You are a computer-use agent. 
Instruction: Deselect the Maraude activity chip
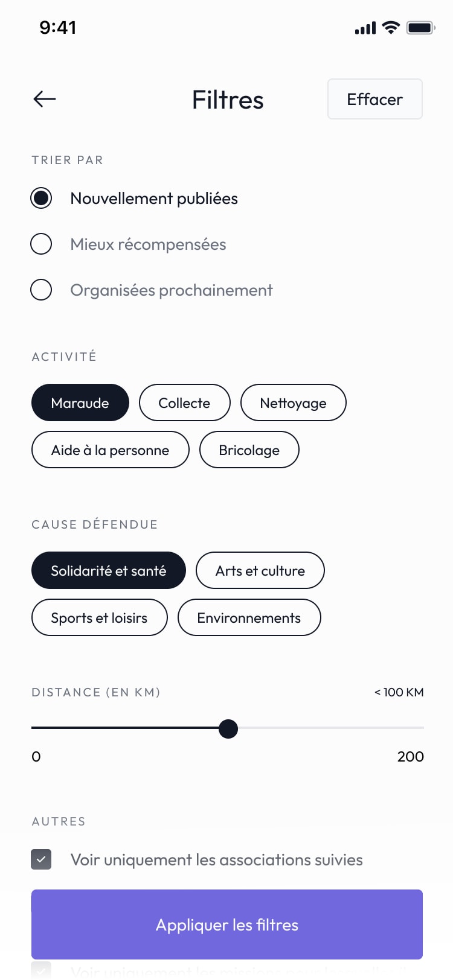[80, 402]
